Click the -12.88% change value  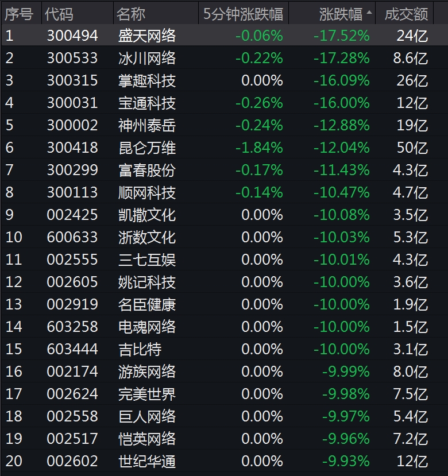click(342, 125)
